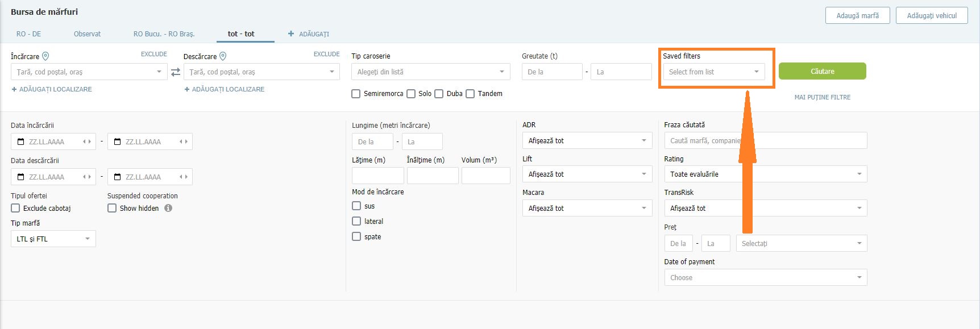Expand the Lift dropdown
The width and height of the screenshot is (980, 329).
coord(587,174)
